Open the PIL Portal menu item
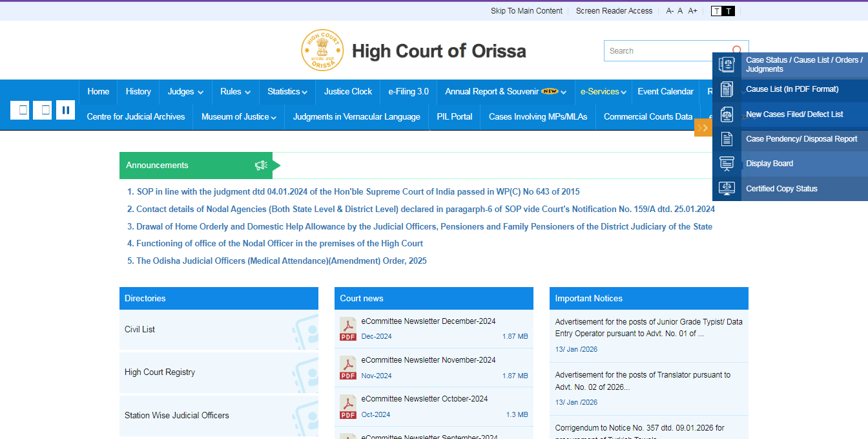 [x=454, y=117]
